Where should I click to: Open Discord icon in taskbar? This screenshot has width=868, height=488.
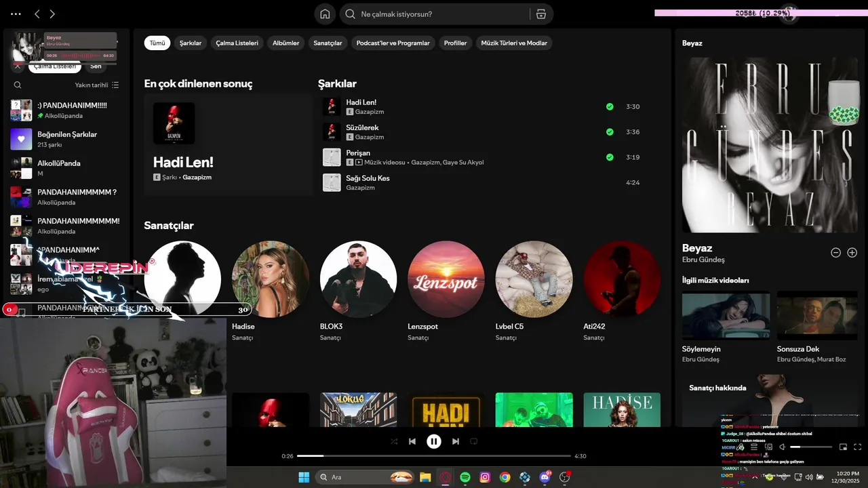pyautogui.click(x=545, y=477)
